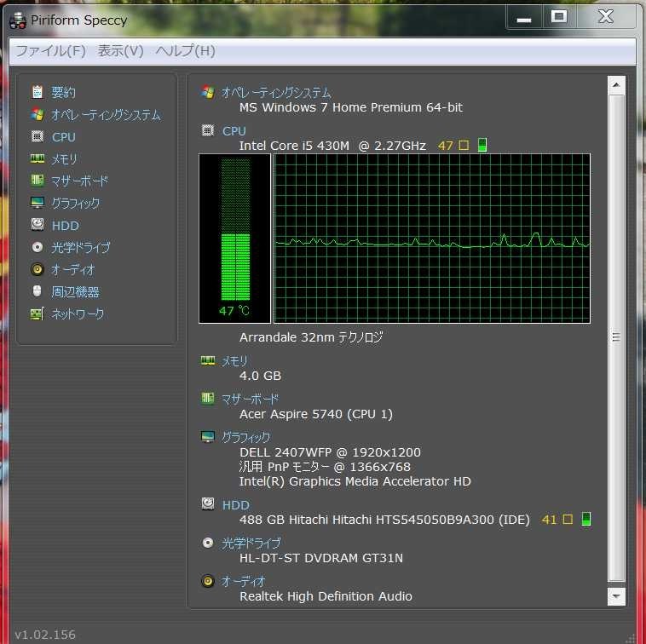The width and height of the screenshot is (646, 644).
Task: Click optical disc icon in summary panel
Action: pyautogui.click(x=208, y=543)
